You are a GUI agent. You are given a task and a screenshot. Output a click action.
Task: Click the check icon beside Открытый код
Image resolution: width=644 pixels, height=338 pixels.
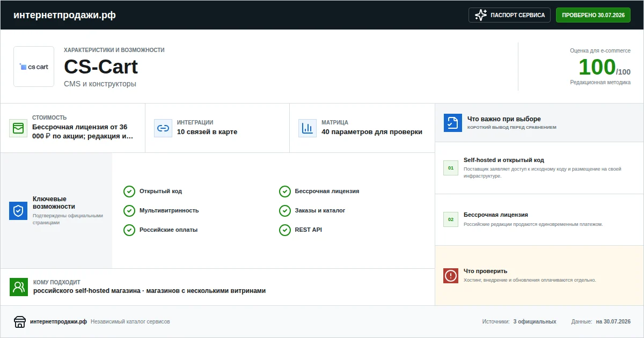(129, 192)
